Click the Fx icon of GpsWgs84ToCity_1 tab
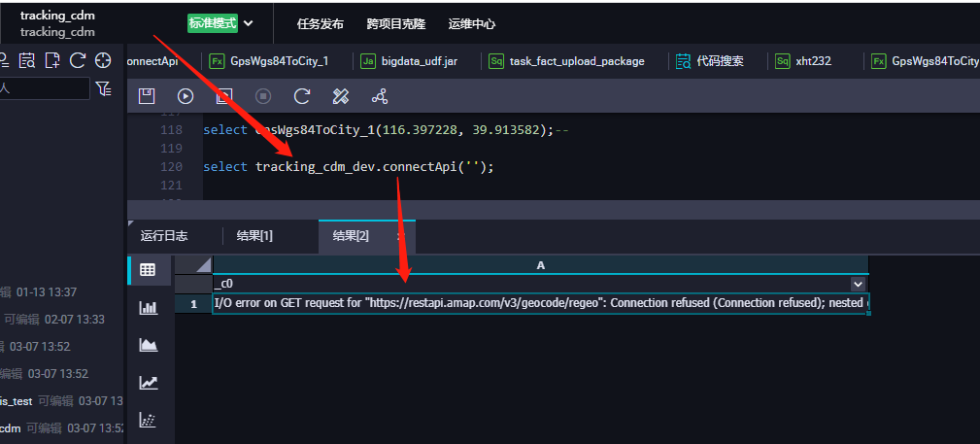Image resolution: width=980 pixels, height=444 pixels. pyautogui.click(x=218, y=61)
